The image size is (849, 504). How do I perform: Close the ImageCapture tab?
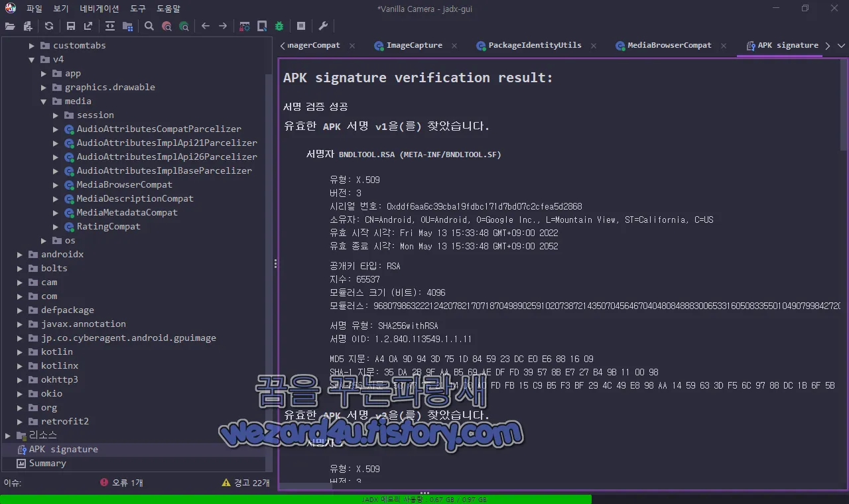tap(455, 46)
